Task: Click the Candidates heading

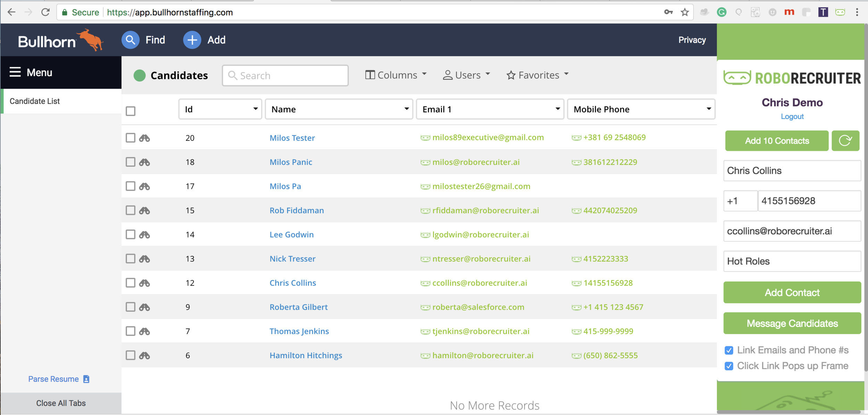Action: click(x=179, y=75)
